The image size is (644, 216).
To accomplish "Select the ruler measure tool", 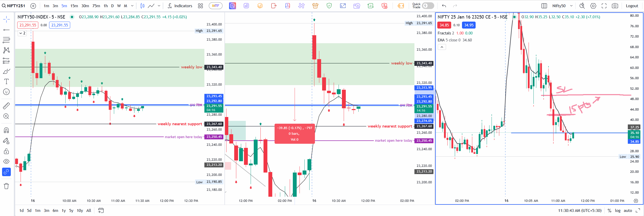I will [x=6, y=105].
